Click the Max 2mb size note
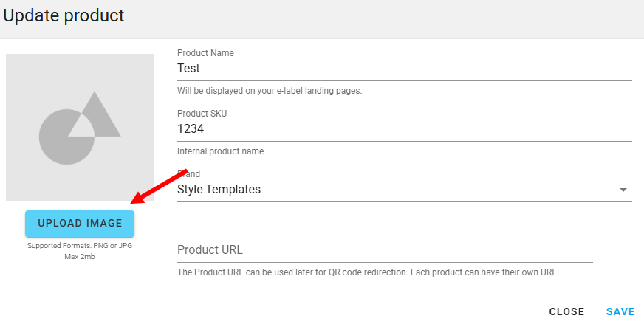The height and width of the screenshot is (324, 644). [x=80, y=257]
